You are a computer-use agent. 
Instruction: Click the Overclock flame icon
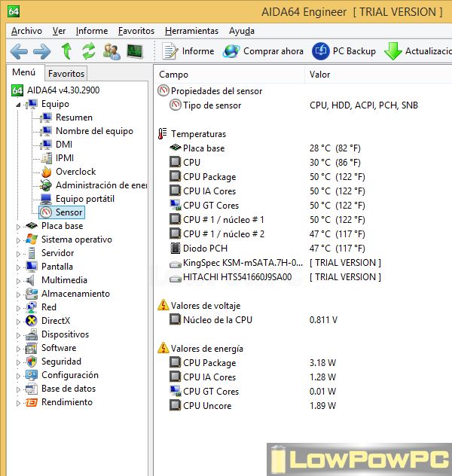(47, 172)
